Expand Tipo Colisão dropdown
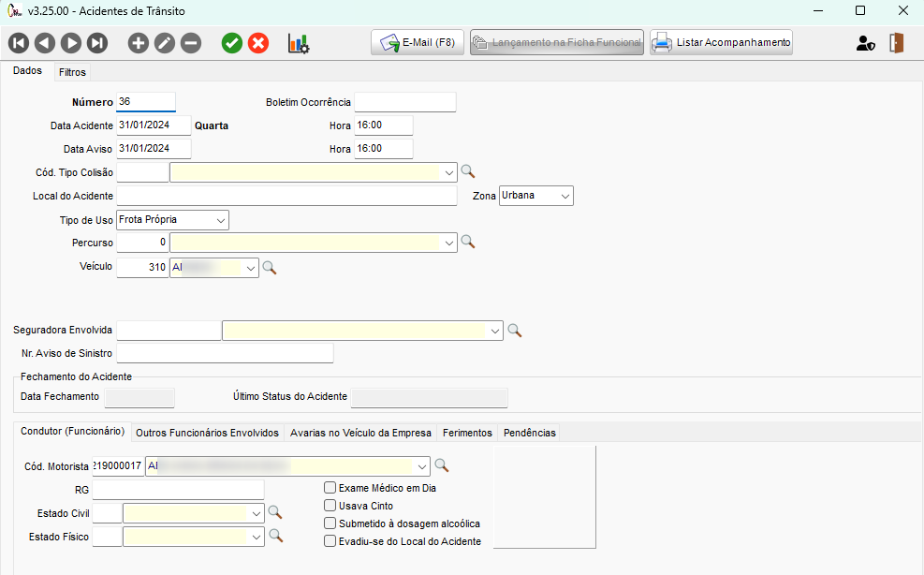Image resolution: width=924 pixels, height=575 pixels. pyautogui.click(x=449, y=173)
